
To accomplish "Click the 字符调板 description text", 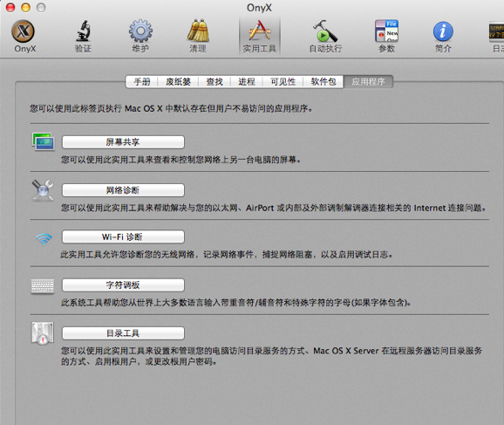I will click(236, 303).
